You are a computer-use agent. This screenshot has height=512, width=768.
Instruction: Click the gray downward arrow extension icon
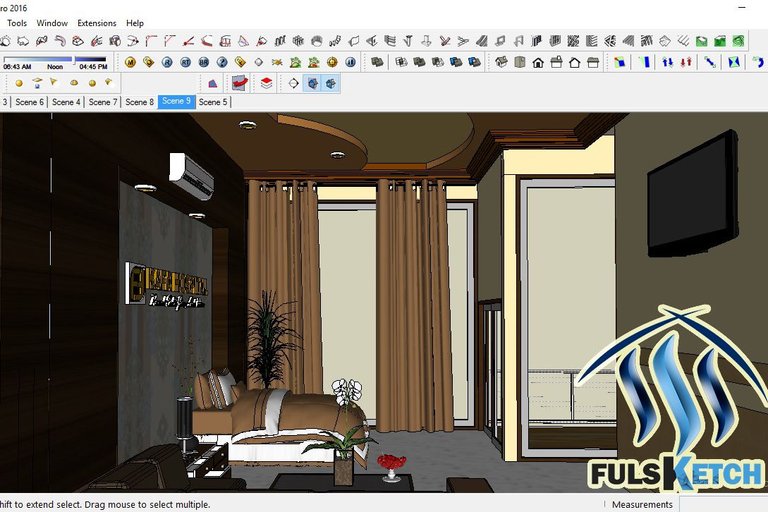pyautogui.click(x=426, y=41)
